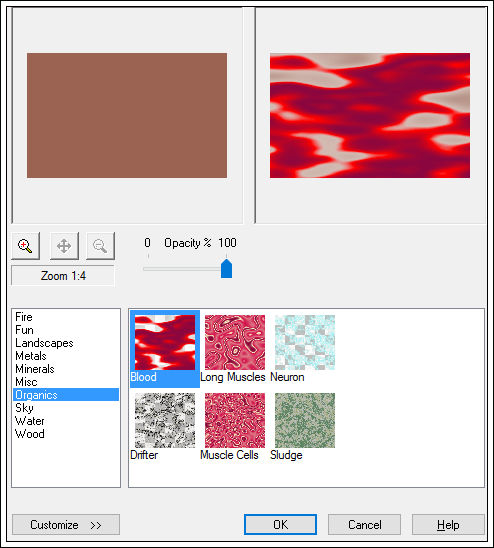Expand options with Customize >> button
The height and width of the screenshot is (548, 494).
[x=66, y=525]
